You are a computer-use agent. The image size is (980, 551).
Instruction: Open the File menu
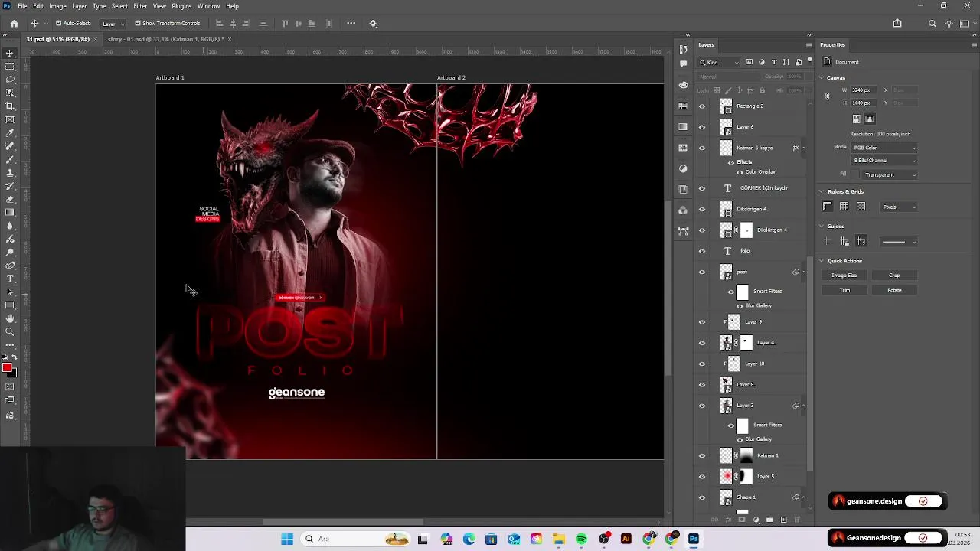point(22,6)
